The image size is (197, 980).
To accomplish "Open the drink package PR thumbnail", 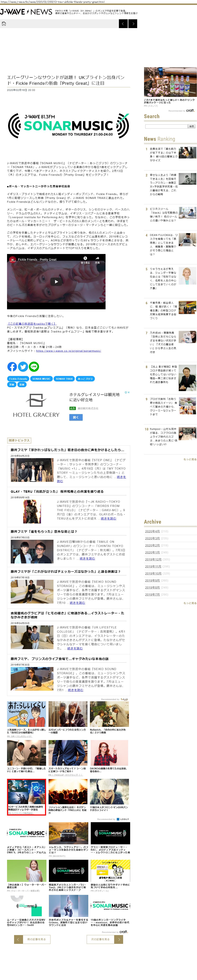I will 170,82.
